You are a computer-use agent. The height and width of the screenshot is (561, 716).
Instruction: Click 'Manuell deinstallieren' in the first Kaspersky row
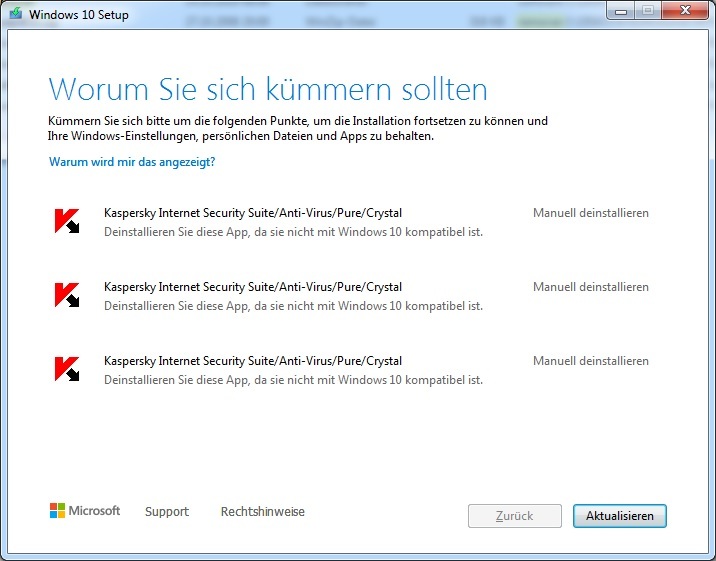[x=591, y=213]
